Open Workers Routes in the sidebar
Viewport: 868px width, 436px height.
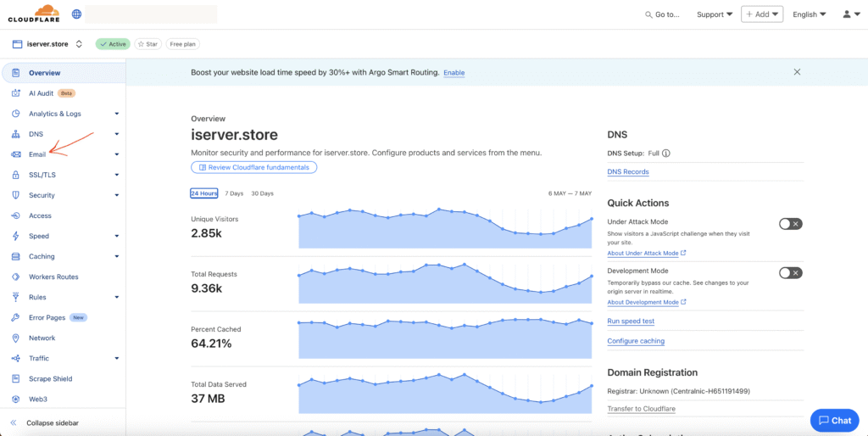(x=53, y=277)
